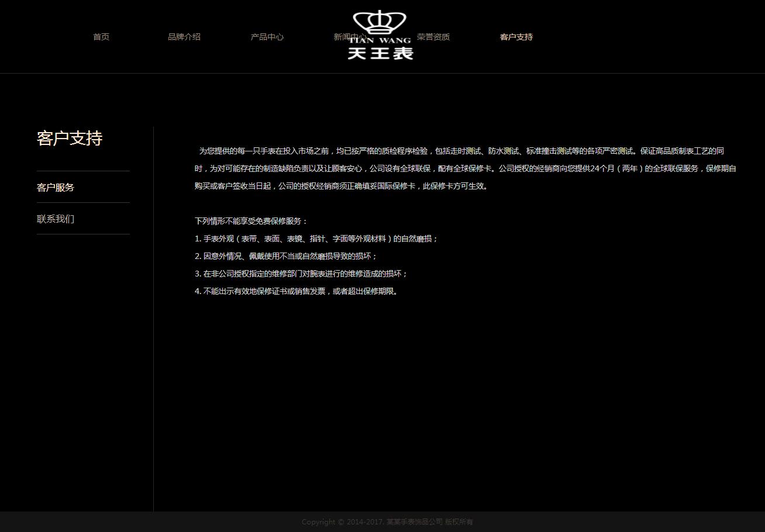Select 客户支持 in the top navigation

coord(516,37)
